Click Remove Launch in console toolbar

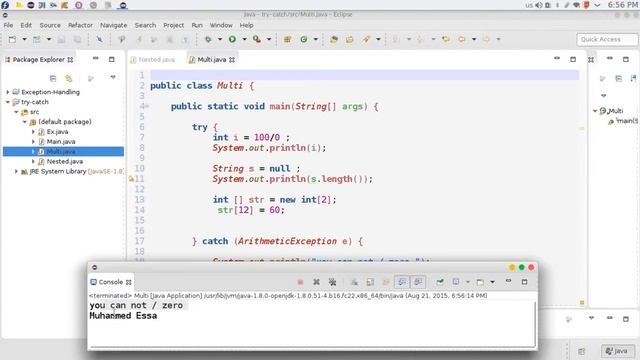(x=316, y=282)
